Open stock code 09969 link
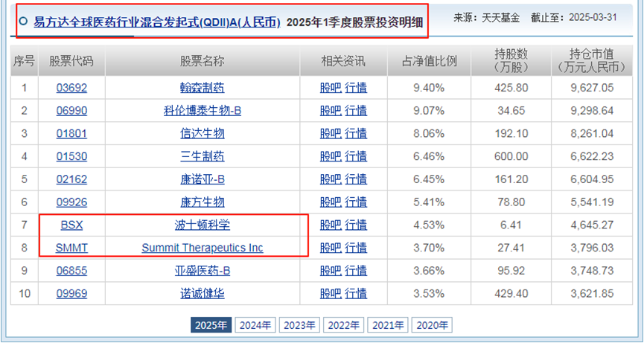Image resolution: width=644 pixels, height=343 pixels. (x=71, y=294)
